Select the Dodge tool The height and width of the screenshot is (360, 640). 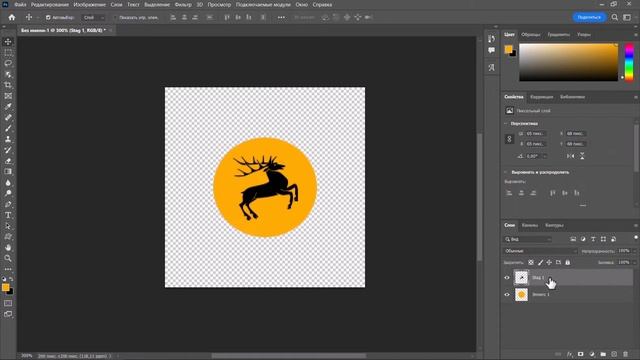coord(8,193)
